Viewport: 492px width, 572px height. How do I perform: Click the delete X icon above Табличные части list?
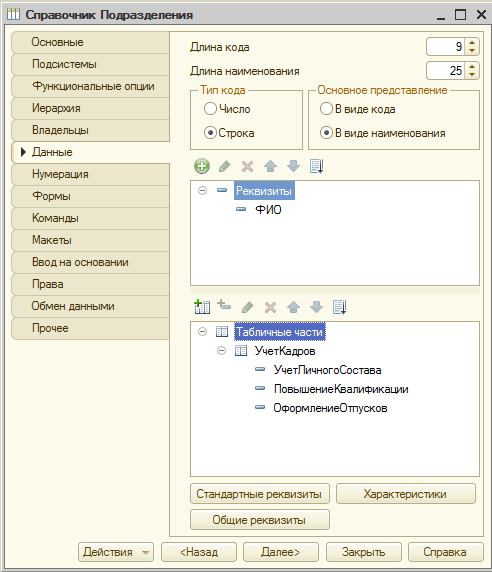[270, 307]
